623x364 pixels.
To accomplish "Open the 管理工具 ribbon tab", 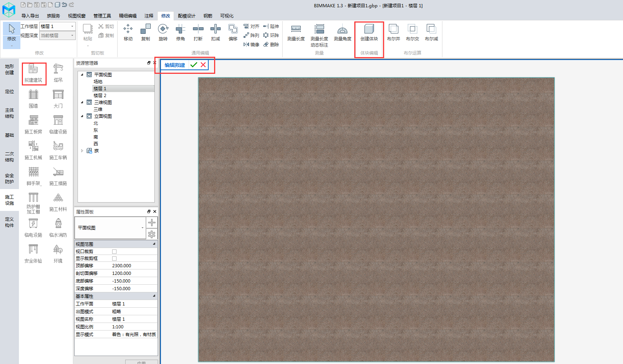I will (x=102, y=16).
